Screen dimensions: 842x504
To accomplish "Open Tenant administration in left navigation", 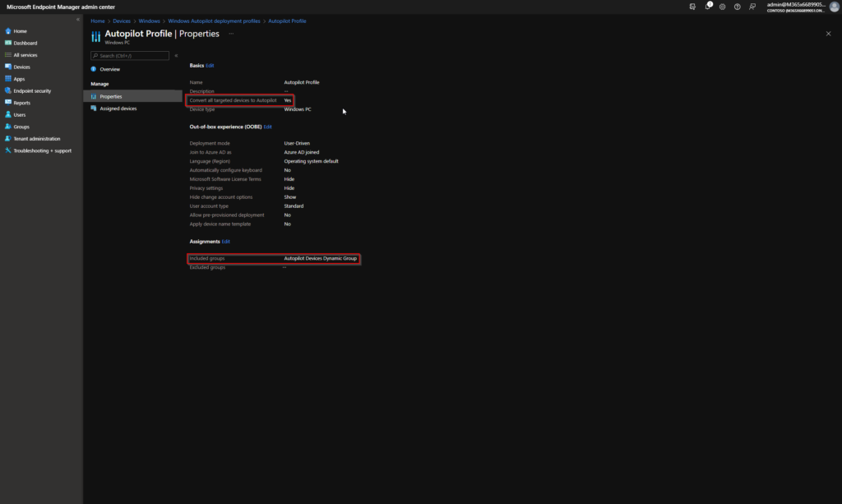I will point(36,139).
